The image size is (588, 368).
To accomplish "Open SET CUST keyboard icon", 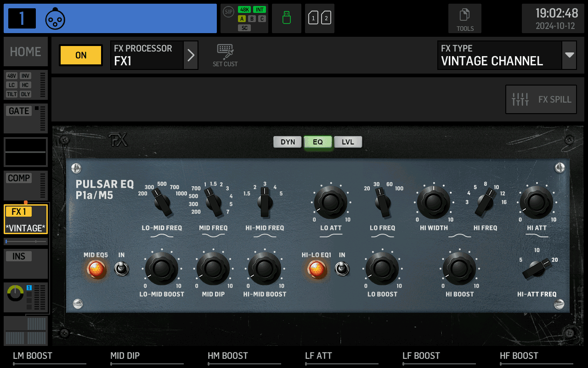I will click(225, 55).
